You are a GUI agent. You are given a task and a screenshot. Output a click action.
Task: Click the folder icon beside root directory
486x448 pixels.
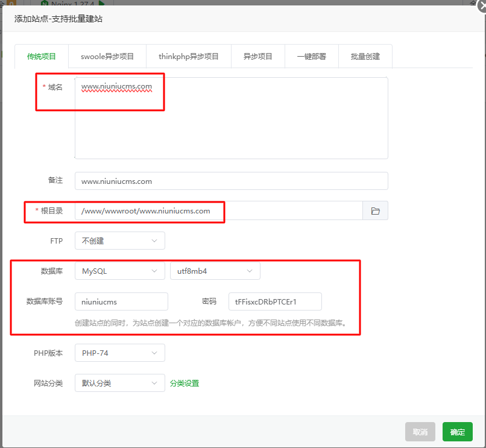point(375,211)
